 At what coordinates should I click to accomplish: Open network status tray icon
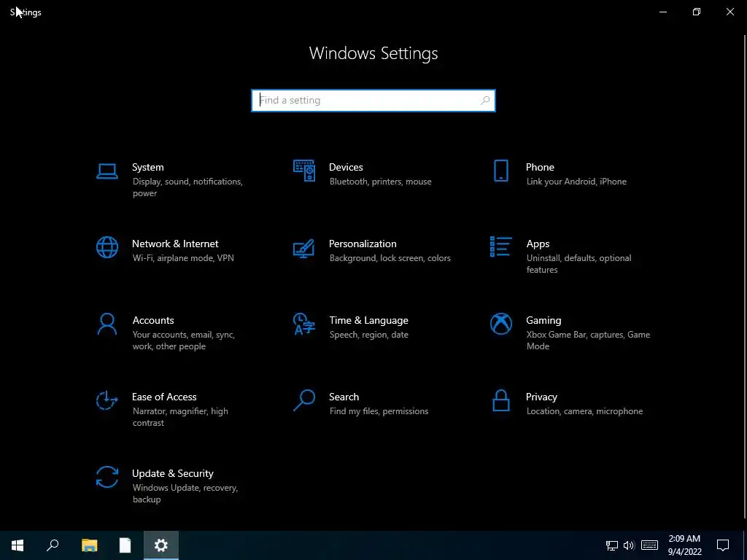point(612,545)
